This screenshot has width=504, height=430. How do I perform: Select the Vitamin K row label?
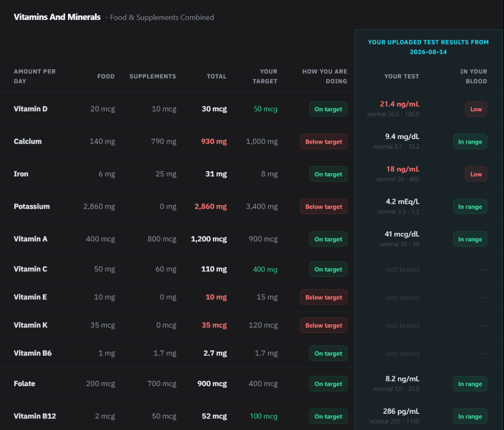[31, 325]
